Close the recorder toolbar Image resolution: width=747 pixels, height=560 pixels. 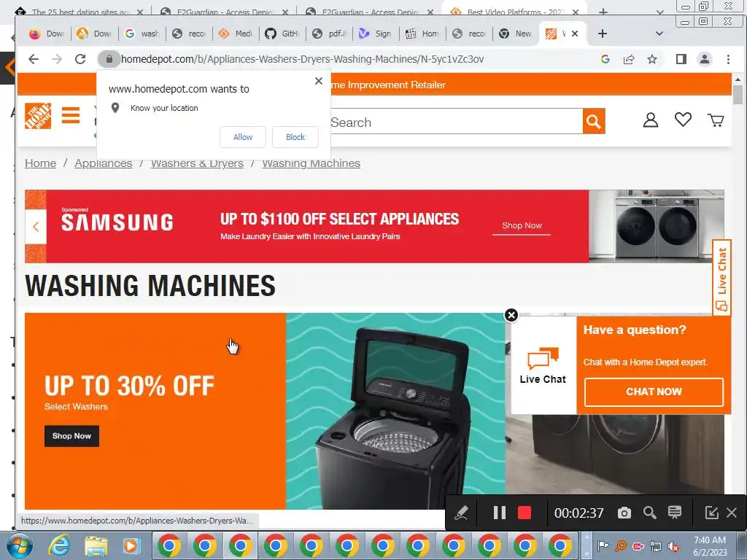(x=732, y=513)
